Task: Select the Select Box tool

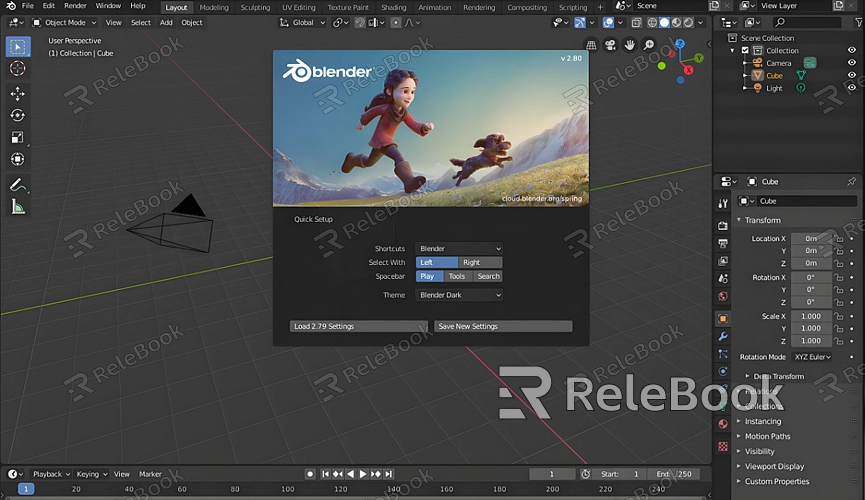Action: (x=18, y=47)
